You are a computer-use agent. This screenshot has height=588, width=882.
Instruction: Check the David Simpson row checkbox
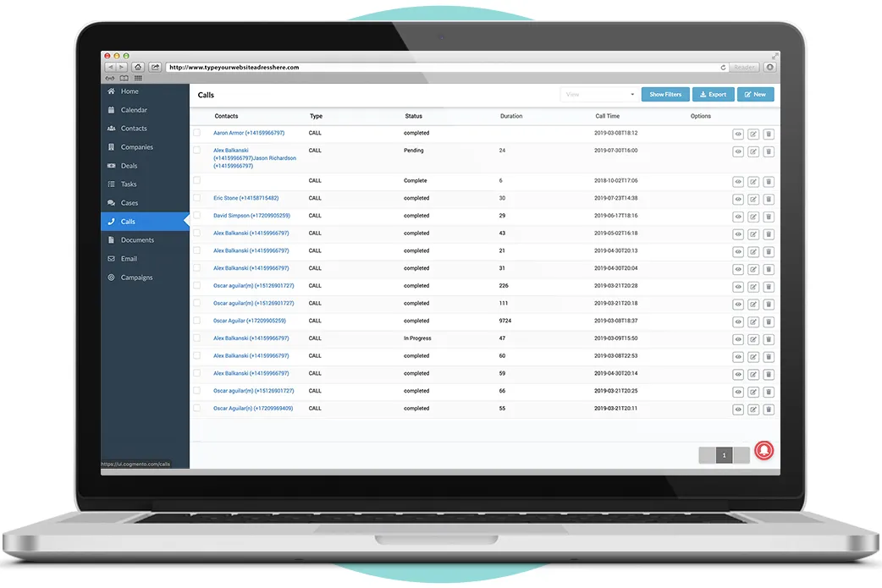tap(197, 216)
